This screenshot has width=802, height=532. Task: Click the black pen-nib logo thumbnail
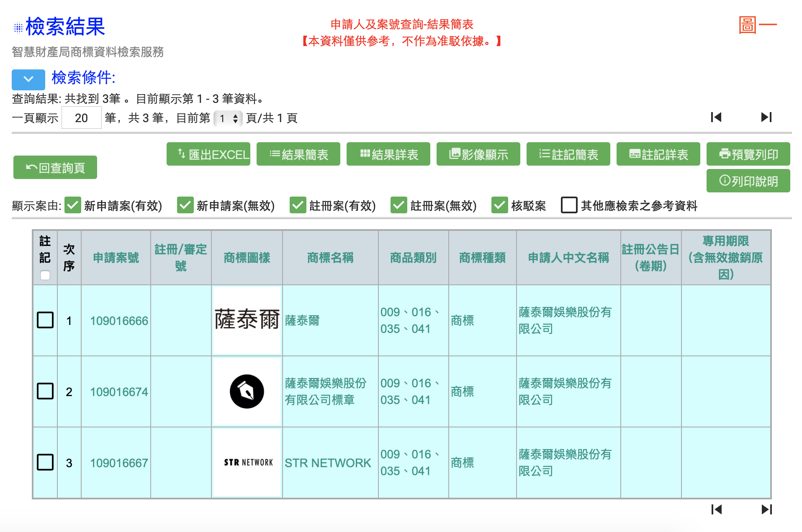coord(247,391)
